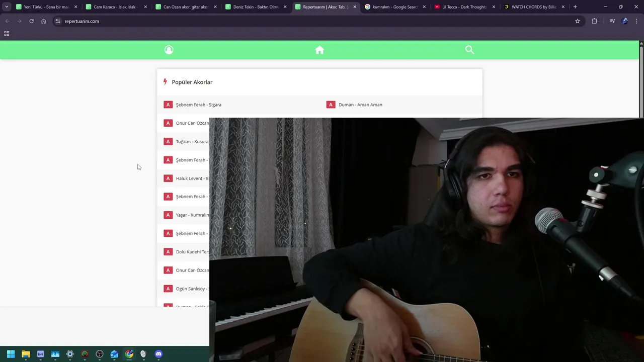This screenshot has height=362, width=644.
Task: Open Yaşar - Kumralım chords link
Action: click(x=193, y=215)
